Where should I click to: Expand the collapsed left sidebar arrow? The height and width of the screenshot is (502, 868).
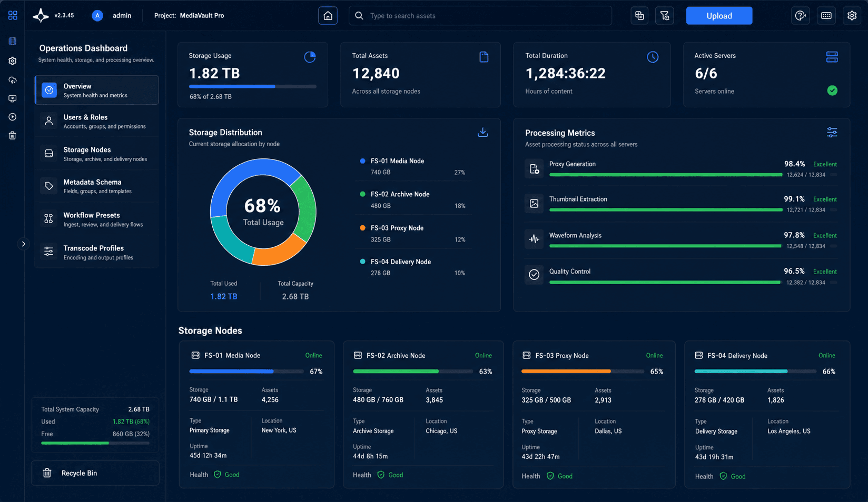(x=23, y=244)
